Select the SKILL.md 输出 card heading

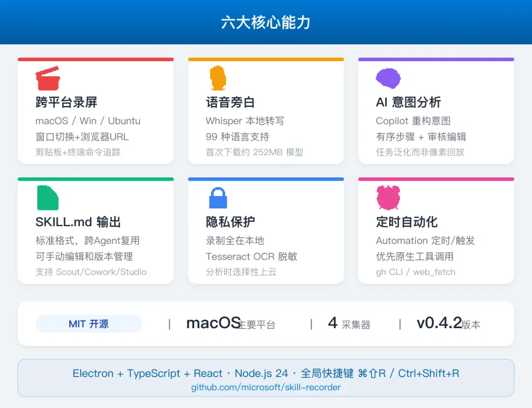pyautogui.click(x=78, y=222)
